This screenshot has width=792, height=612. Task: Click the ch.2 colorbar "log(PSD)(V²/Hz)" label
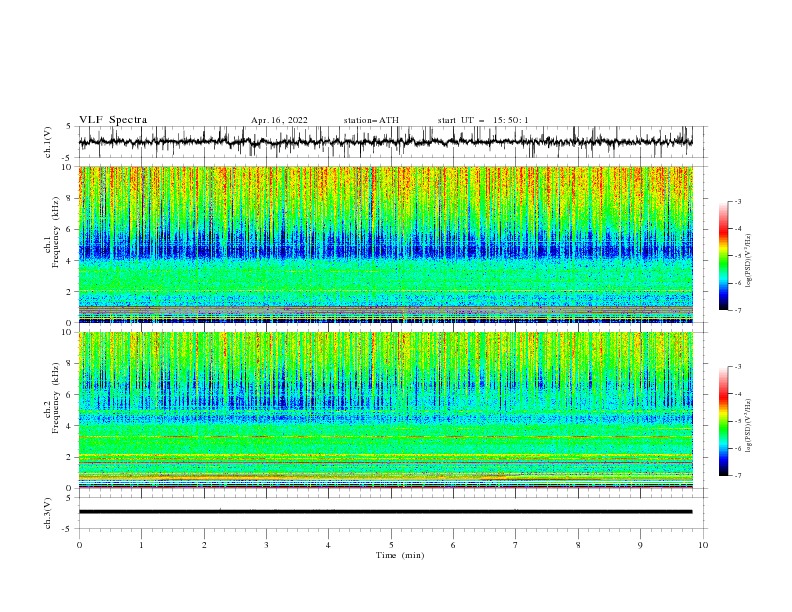coord(749,426)
